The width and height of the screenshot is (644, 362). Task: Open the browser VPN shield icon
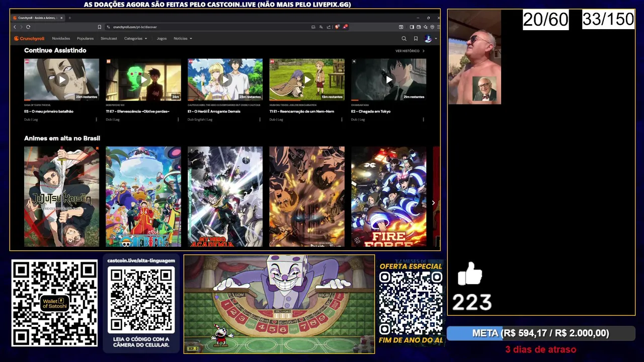[432, 27]
